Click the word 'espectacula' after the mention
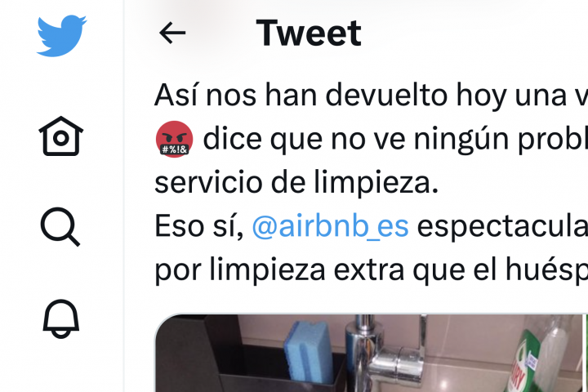 tap(502, 226)
